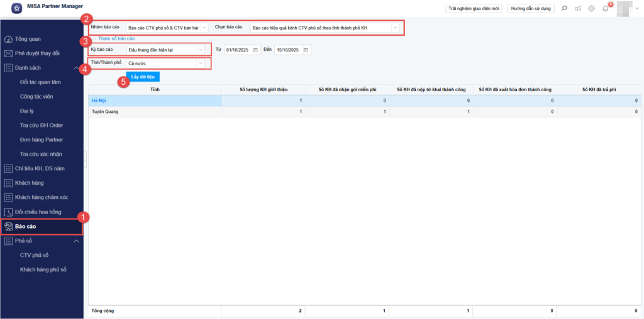
Task: Click Hướng dẫn sử dụng button
Action: pyautogui.click(x=531, y=8)
